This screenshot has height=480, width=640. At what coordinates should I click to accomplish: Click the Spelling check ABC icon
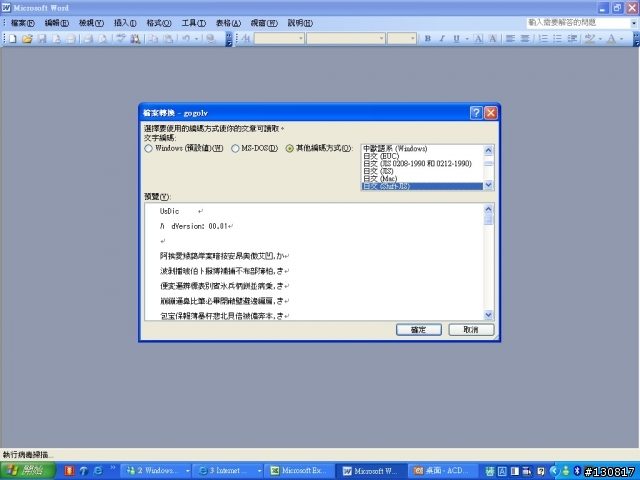click(x=120, y=39)
